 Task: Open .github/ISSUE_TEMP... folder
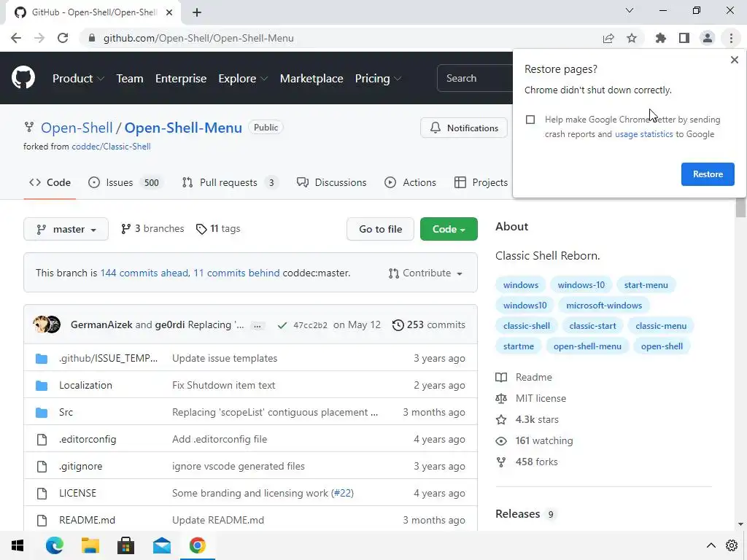click(x=108, y=358)
